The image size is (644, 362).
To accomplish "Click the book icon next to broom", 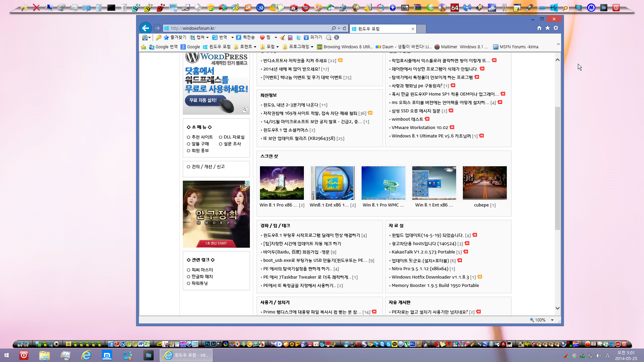I will [x=290, y=38].
